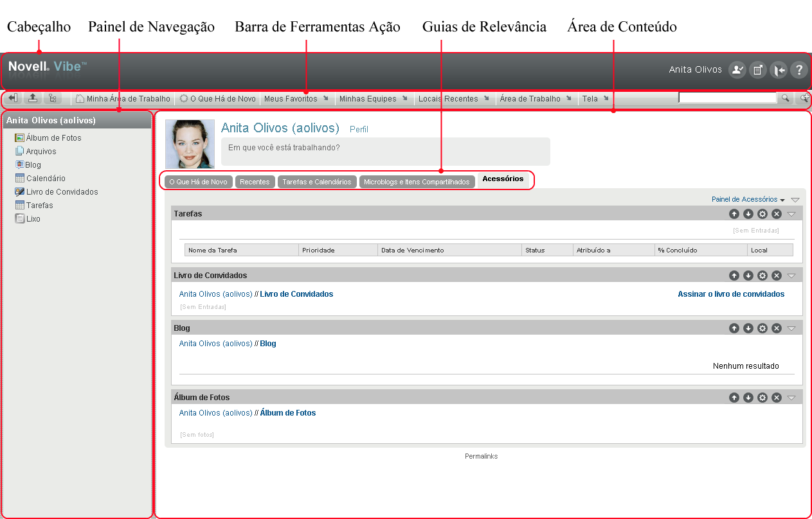
Task: Click the 'Em que você está trabalhando?' status field
Action: point(386,152)
